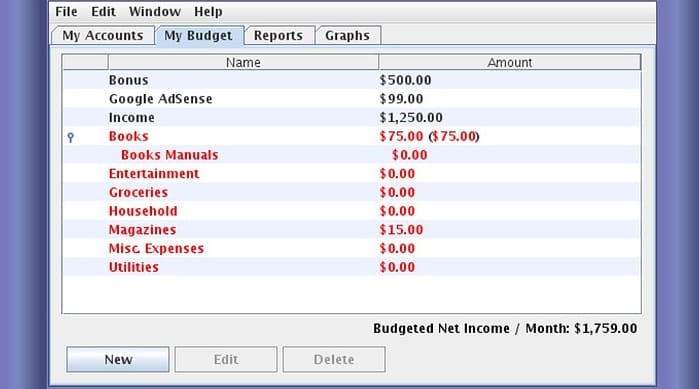Click the $500.00 amount for Bonus
The image size is (699, 389).
pos(406,80)
